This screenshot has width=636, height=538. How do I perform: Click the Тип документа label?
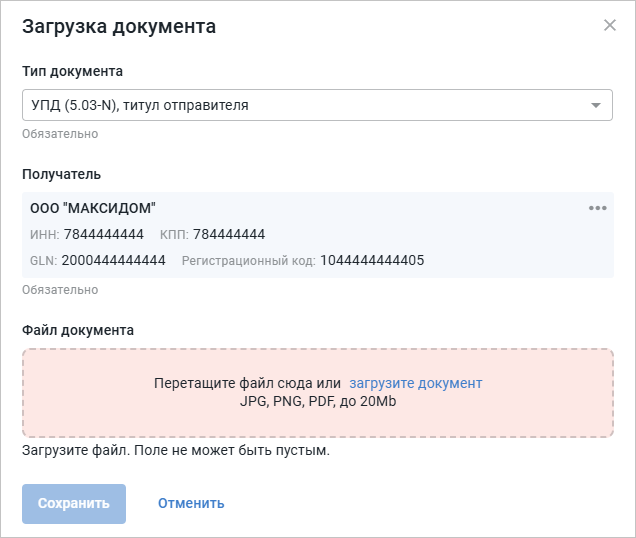coord(72,71)
